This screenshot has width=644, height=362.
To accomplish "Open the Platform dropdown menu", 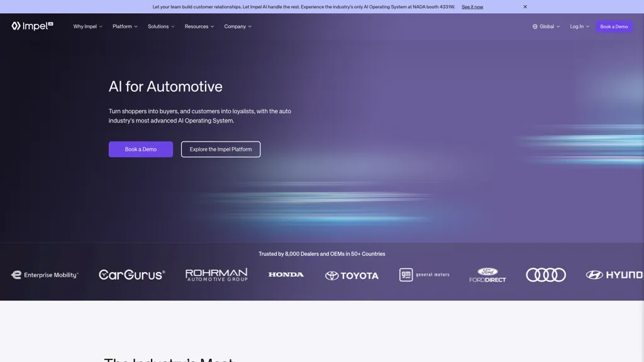I will point(125,26).
